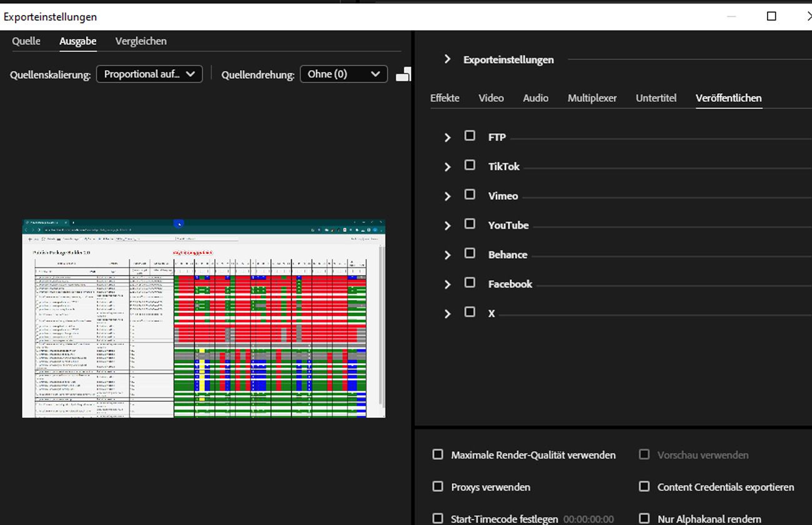Check 'Maximale Render-Qualität verwenden'
This screenshot has width=812, height=525.
click(x=438, y=454)
